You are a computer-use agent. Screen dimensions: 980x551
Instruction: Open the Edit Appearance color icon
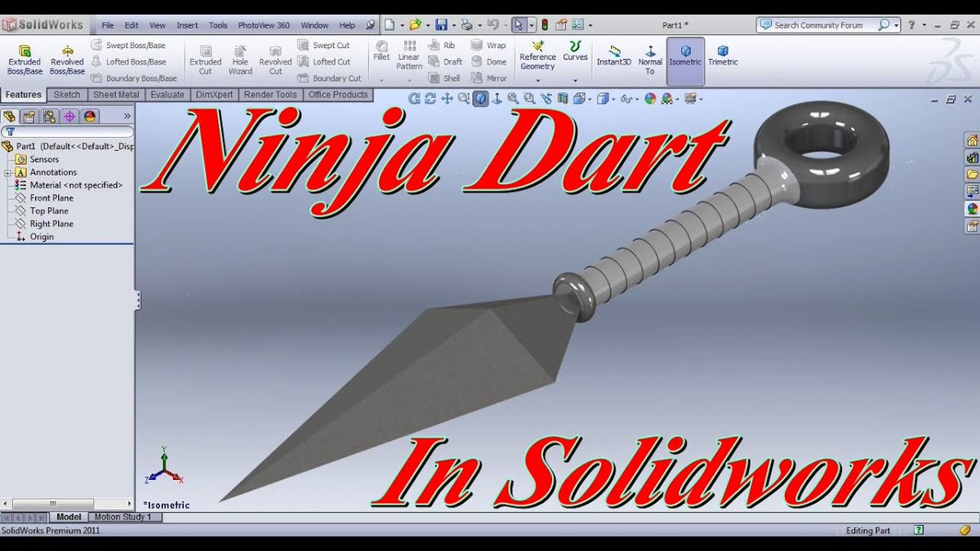(650, 99)
